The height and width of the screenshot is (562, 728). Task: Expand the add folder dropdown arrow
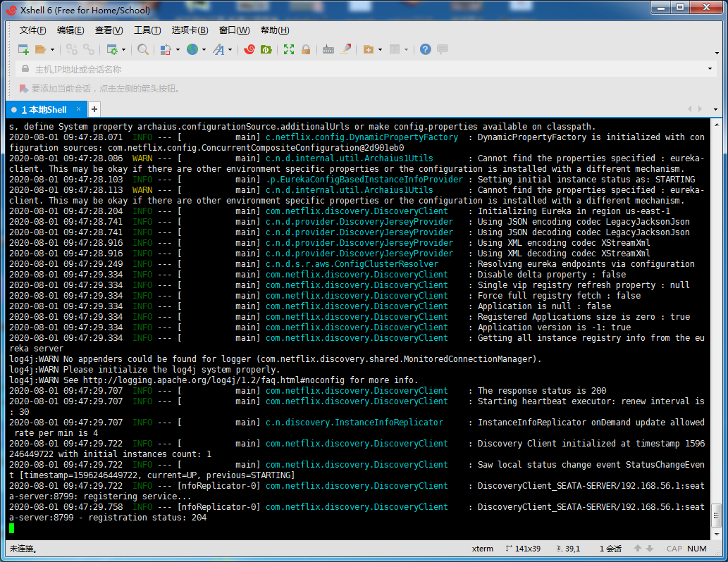[x=381, y=50]
